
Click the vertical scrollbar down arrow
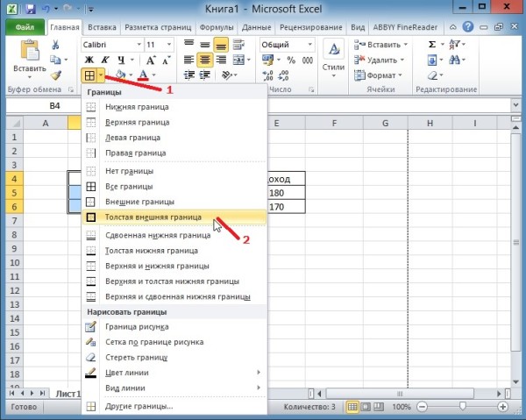(516, 382)
